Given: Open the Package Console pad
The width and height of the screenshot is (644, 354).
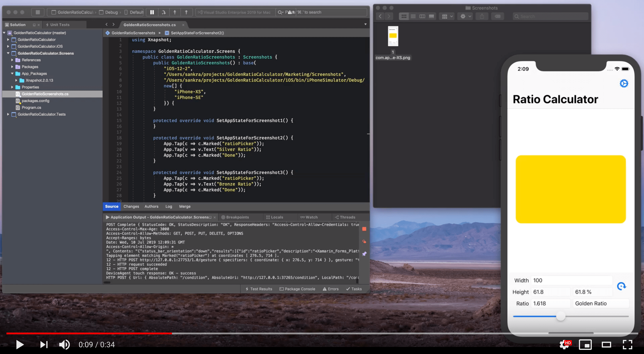Looking at the screenshot, I should [297, 289].
